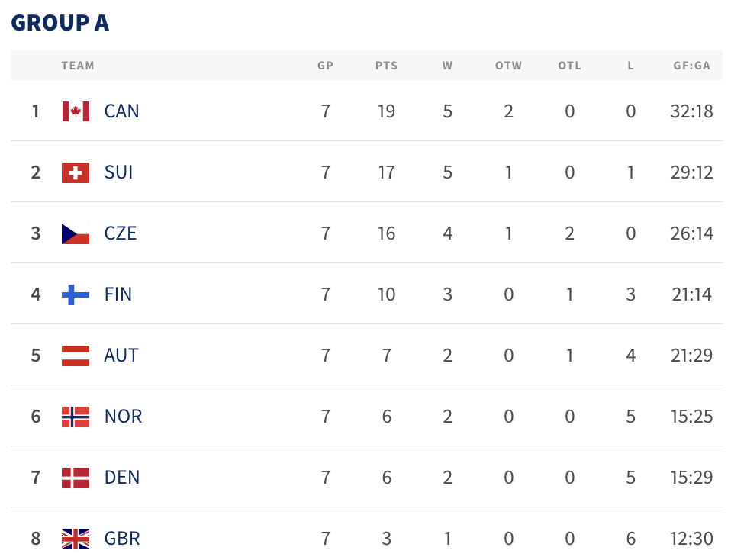Click Canada's 19 points value
Image resolution: width=731 pixels, height=560 pixels.
click(x=386, y=111)
